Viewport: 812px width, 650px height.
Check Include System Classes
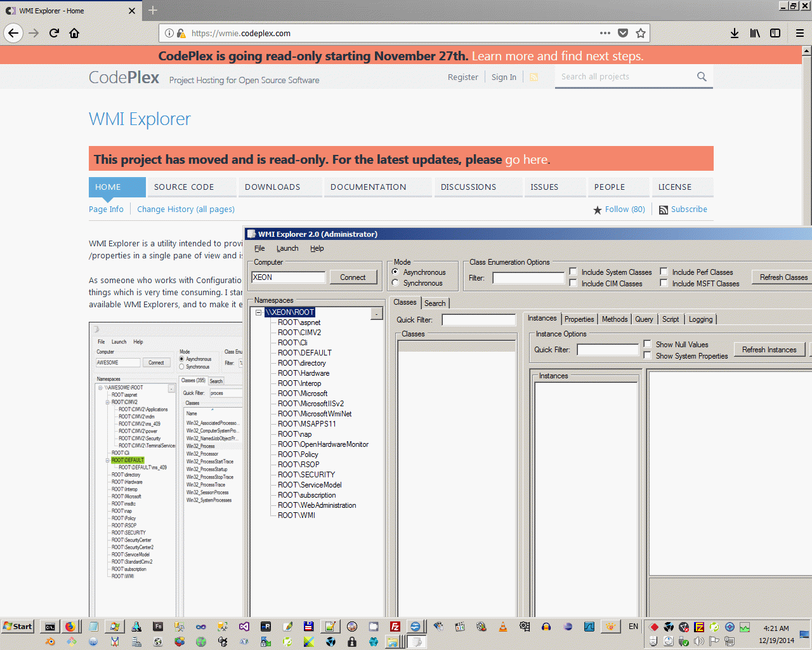coord(573,272)
